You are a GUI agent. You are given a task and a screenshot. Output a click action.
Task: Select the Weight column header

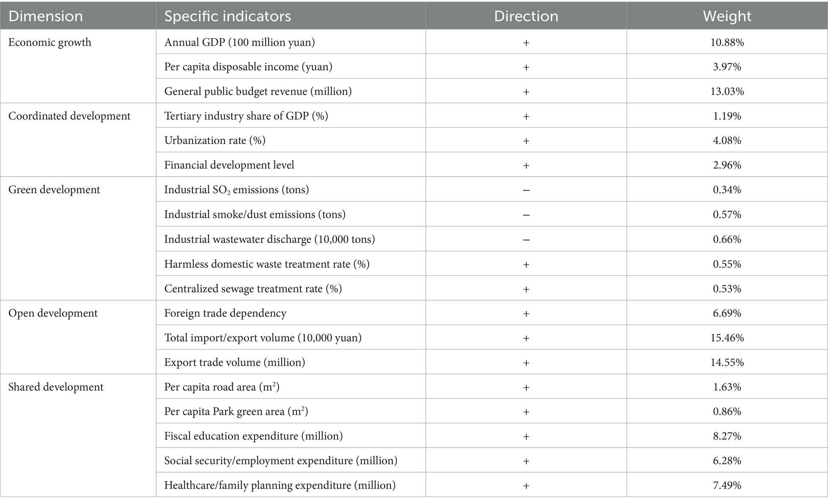pos(727,16)
